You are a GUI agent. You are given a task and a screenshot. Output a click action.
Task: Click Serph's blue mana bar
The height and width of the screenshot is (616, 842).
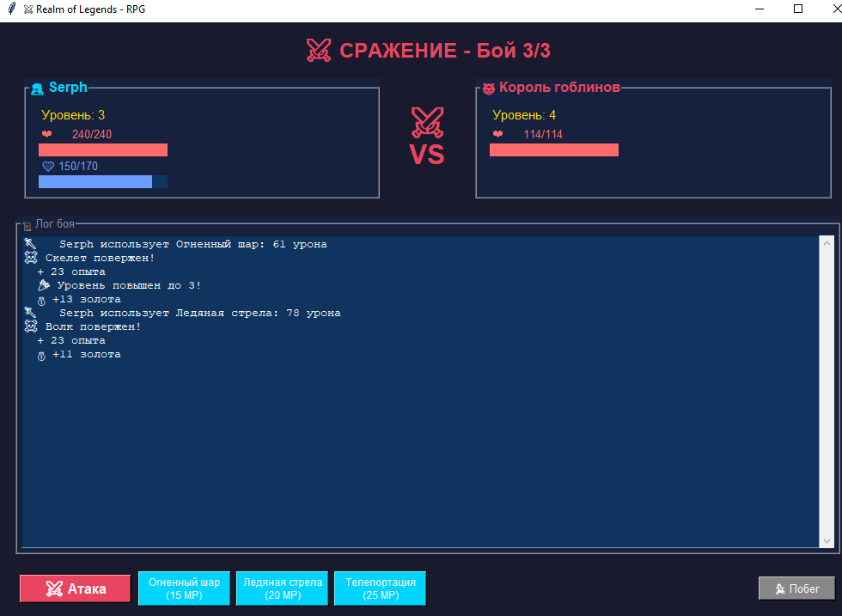coord(95,182)
